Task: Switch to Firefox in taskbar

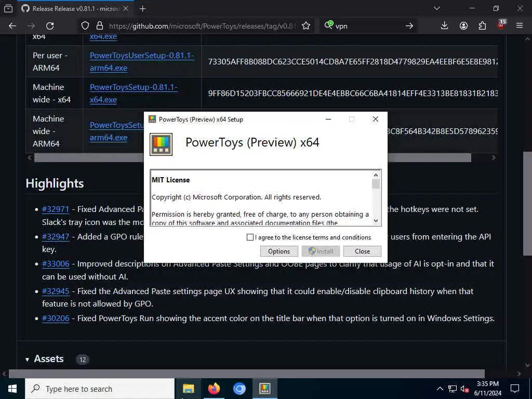Action: click(x=214, y=389)
